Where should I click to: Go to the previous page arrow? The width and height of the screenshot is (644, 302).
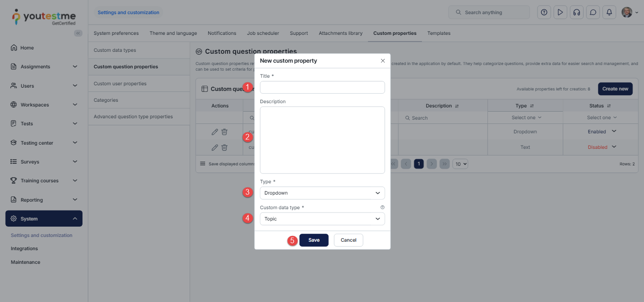tap(406, 164)
